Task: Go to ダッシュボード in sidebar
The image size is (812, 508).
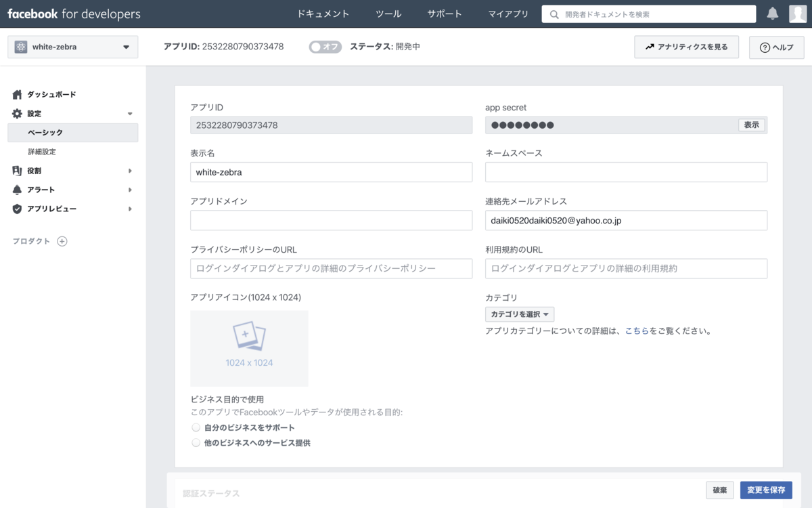Action: click(51, 95)
